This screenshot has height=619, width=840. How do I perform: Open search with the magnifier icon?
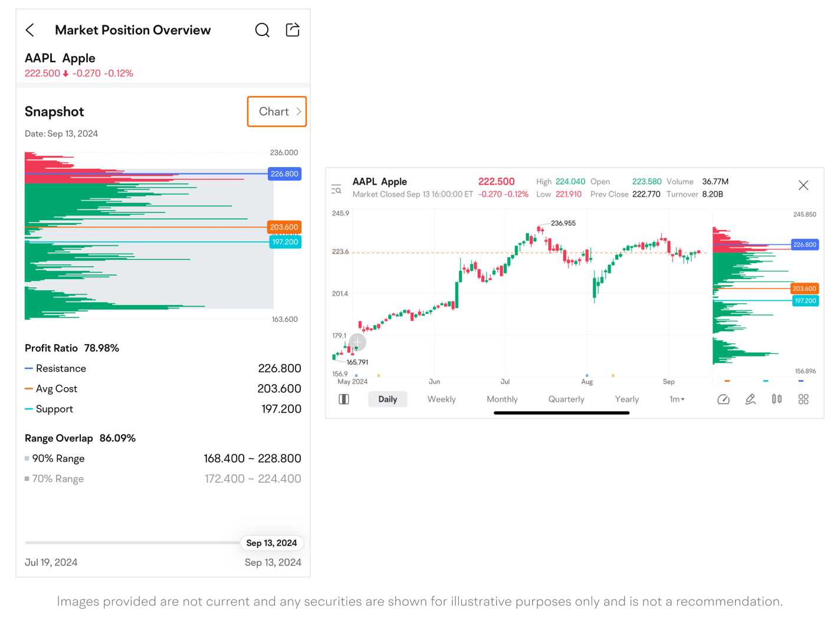coord(262,30)
